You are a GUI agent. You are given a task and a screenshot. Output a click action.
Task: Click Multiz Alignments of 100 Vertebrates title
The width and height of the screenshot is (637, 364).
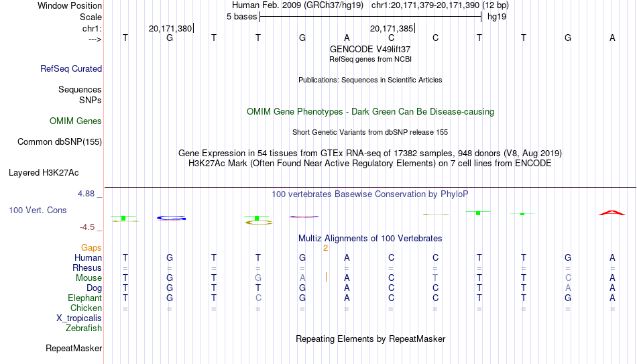coord(370,239)
